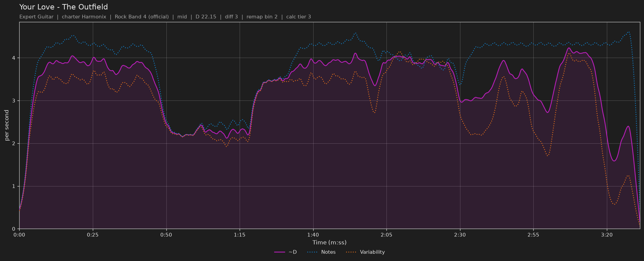
Task: Click the '1:15' x-axis tick label
Action: point(240,235)
